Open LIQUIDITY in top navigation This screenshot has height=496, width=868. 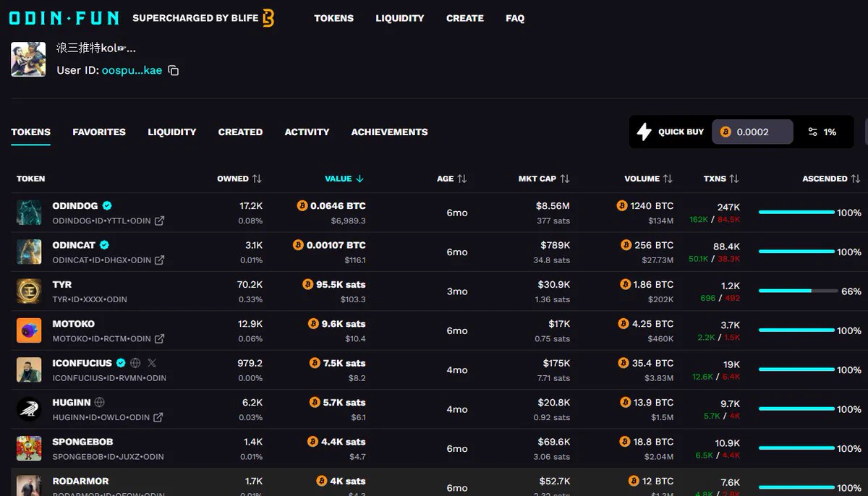pyautogui.click(x=400, y=18)
